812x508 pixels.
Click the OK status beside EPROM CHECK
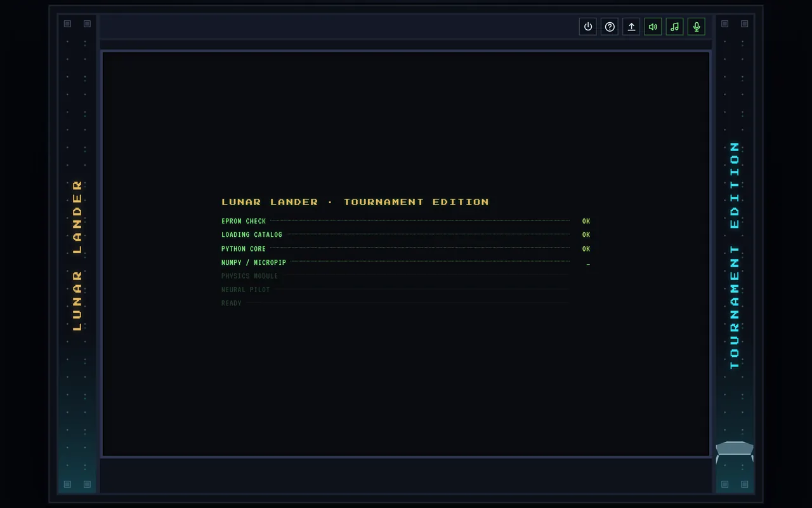pos(586,221)
